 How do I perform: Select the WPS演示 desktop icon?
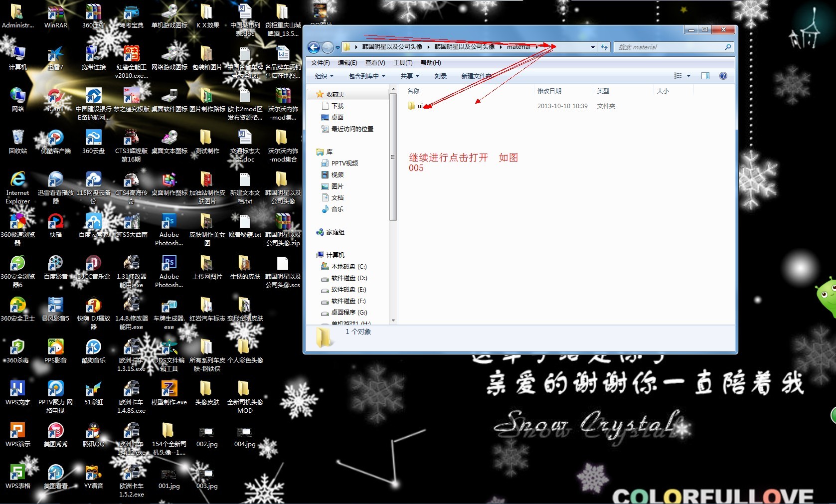point(18,435)
